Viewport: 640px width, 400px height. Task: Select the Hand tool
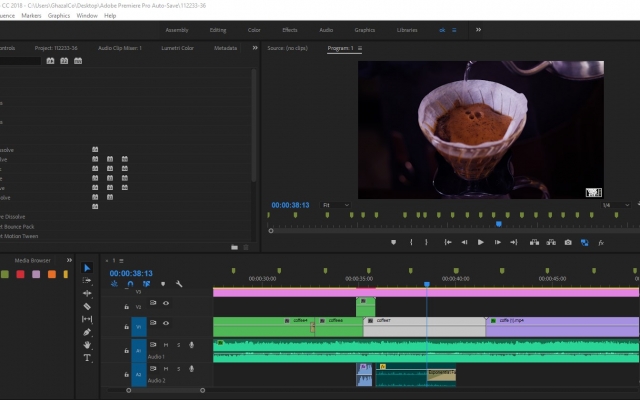pos(87,345)
